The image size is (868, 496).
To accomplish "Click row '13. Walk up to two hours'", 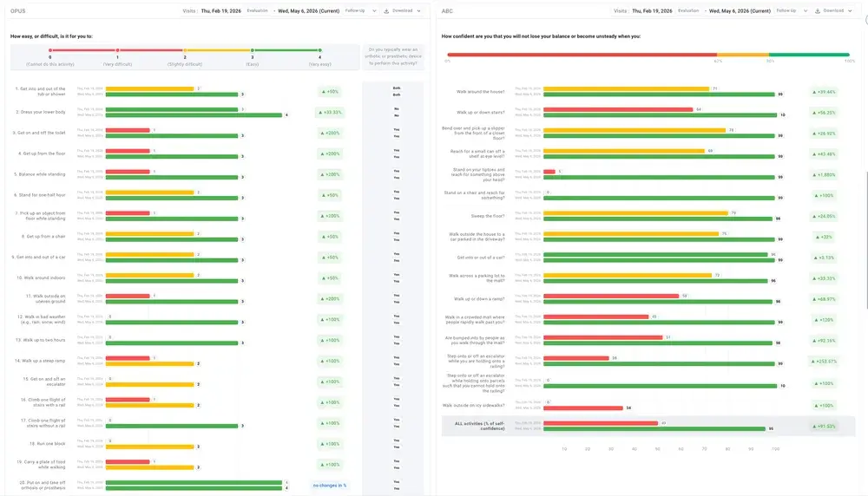I will pyautogui.click(x=41, y=340).
